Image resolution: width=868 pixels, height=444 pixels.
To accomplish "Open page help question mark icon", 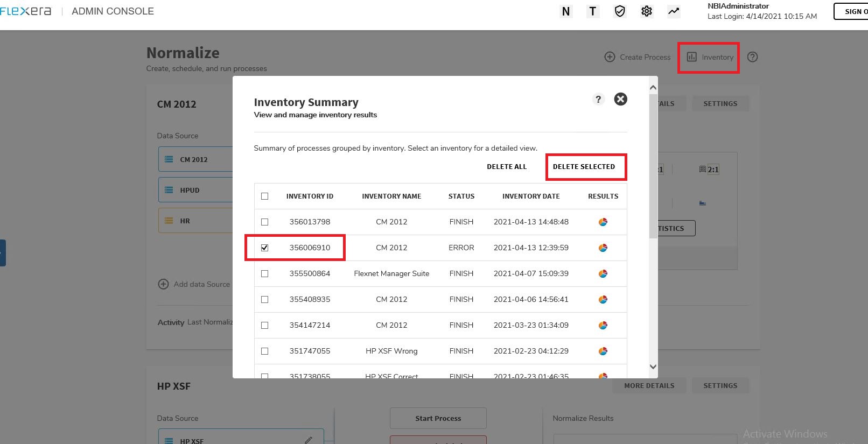I will [753, 57].
